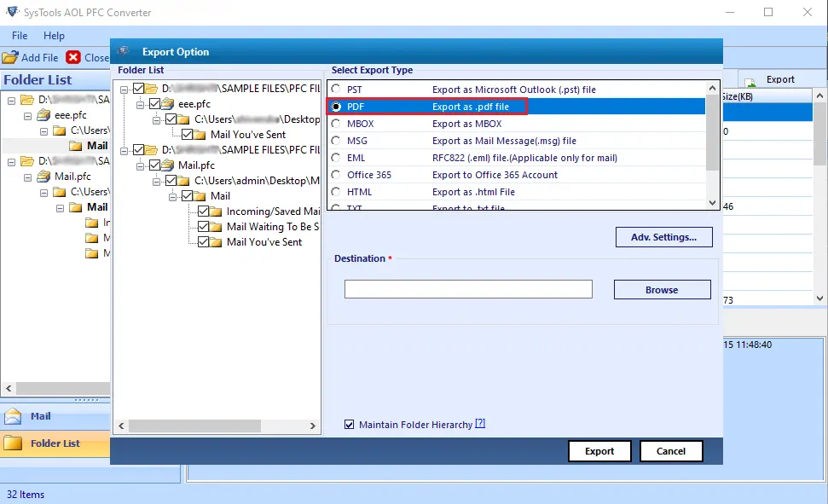Collapse the Mail node above Incoming/Saved Mail
This screenshot has width=828, height=504.
click(x=172, y=196)
